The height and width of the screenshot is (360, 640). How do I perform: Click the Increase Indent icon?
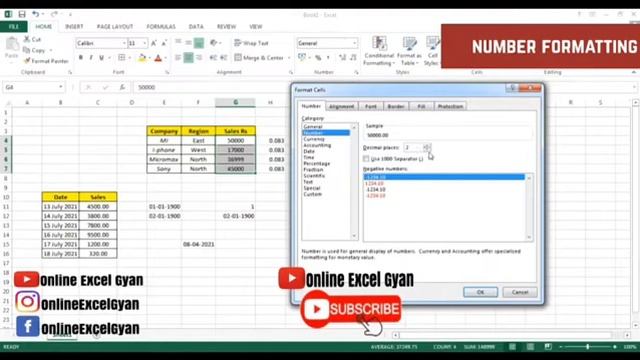[224, 58]
